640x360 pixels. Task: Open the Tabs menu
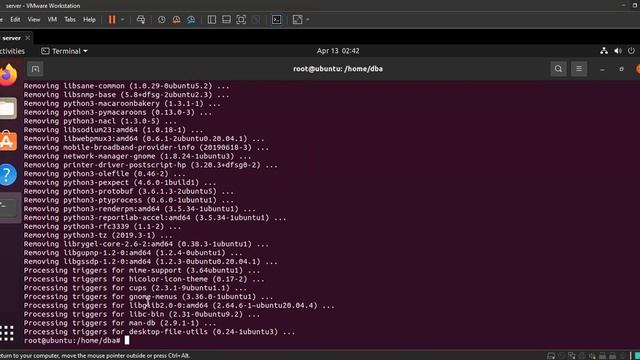point(70,20)
